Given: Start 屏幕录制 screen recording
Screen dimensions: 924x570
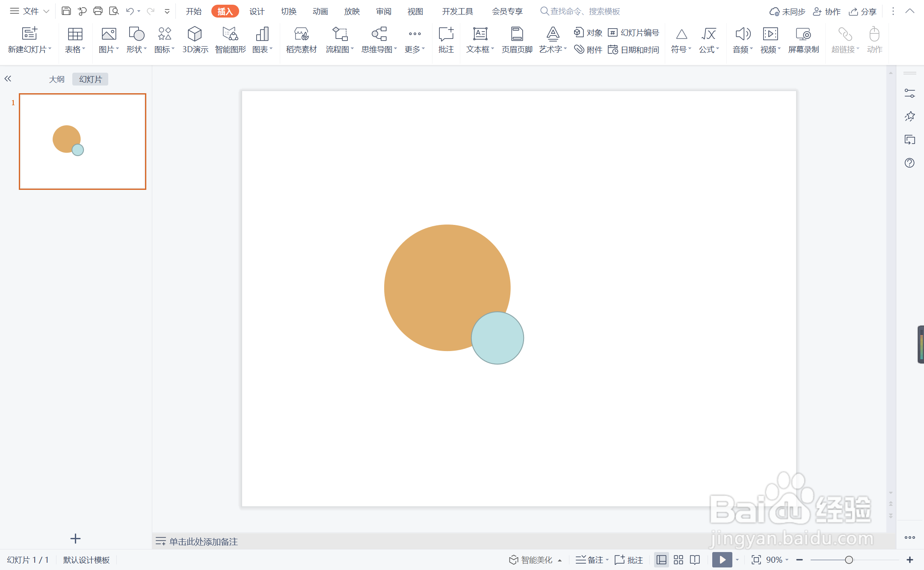Looking at the screenshot, I should (803, 40).
